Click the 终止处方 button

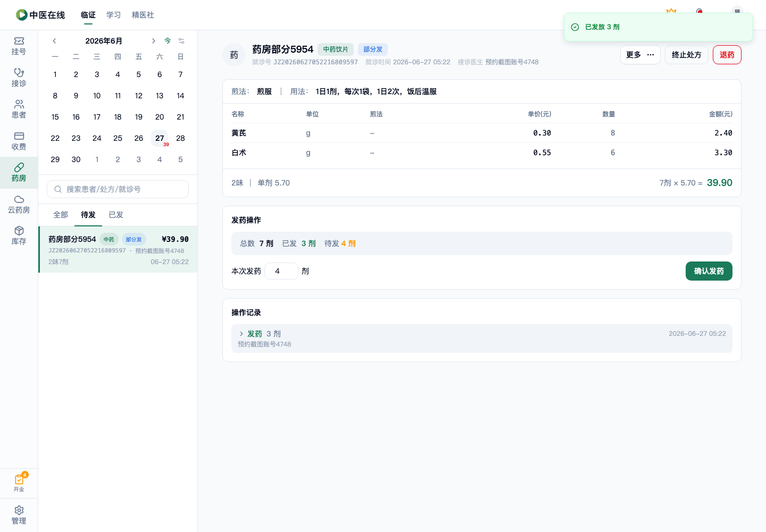point(687,55)
